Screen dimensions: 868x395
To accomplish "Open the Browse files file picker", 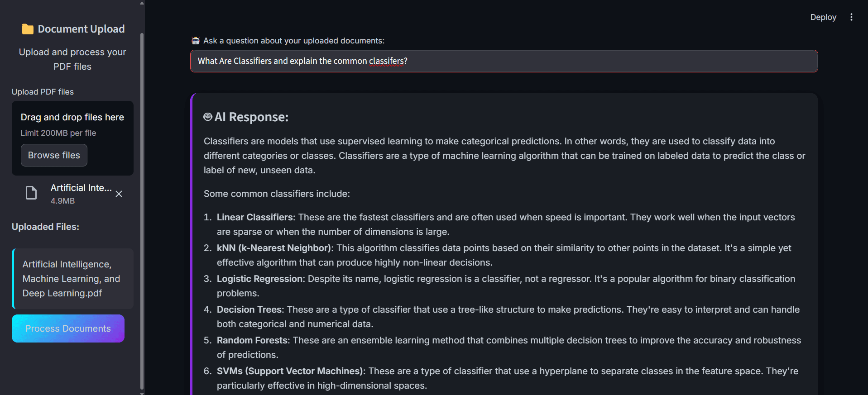I will 53,155.
